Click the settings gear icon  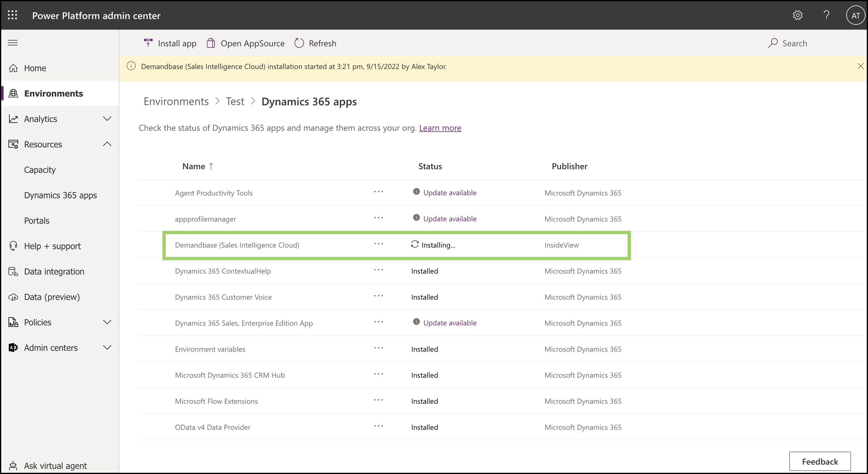[x=797, y=15]
